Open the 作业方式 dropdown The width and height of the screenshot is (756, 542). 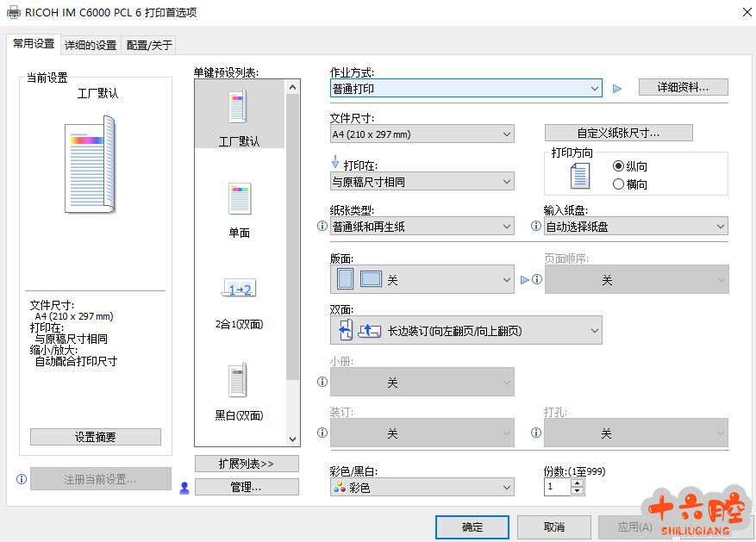pos(465,88)
